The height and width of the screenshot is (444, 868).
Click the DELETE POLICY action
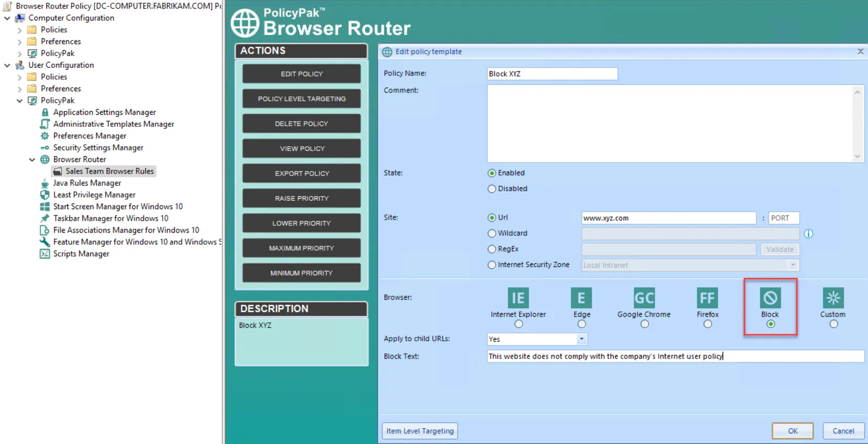301,124
